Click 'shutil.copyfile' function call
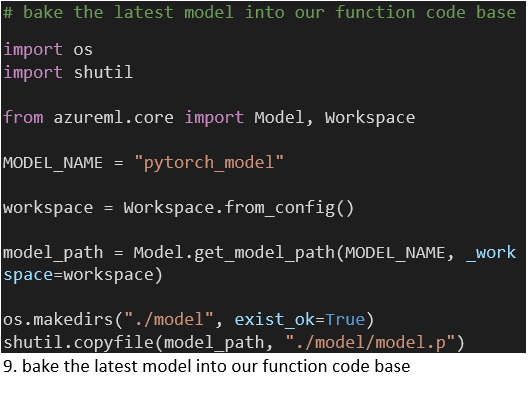 pyautogui.click(x=78, y=342)
